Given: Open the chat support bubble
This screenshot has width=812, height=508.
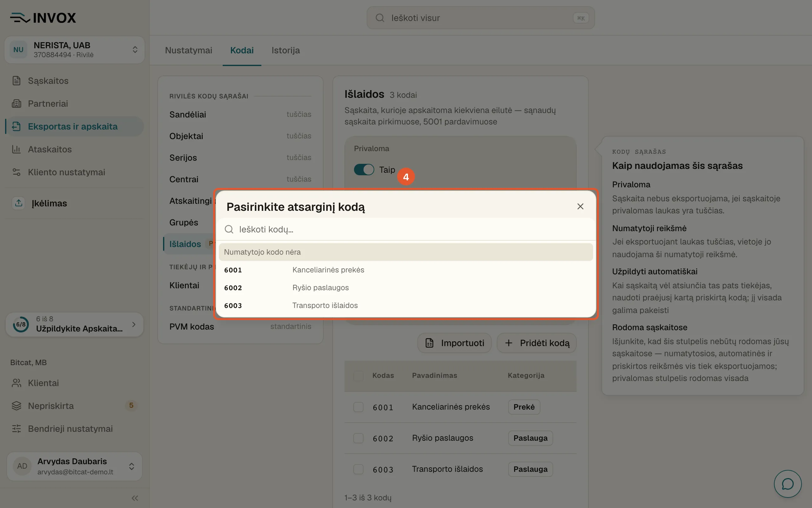Looking at the screenshot, I should pos(788,484).
